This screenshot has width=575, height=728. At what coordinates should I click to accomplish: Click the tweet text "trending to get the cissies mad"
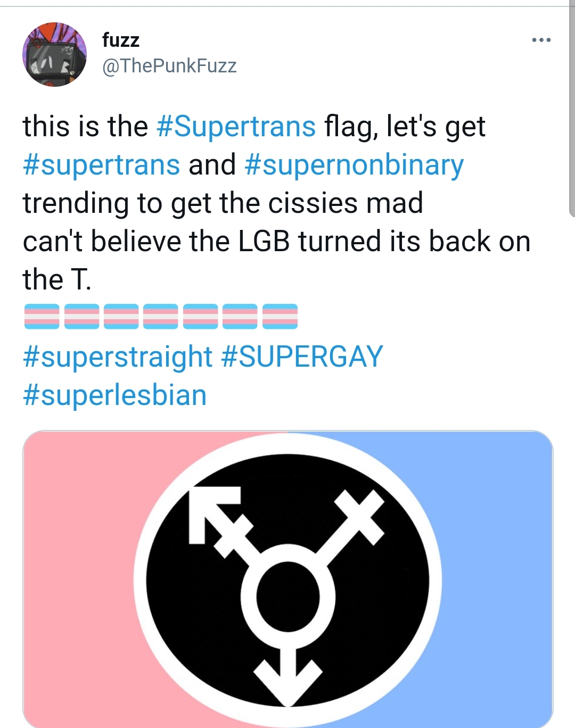[223, 203]
